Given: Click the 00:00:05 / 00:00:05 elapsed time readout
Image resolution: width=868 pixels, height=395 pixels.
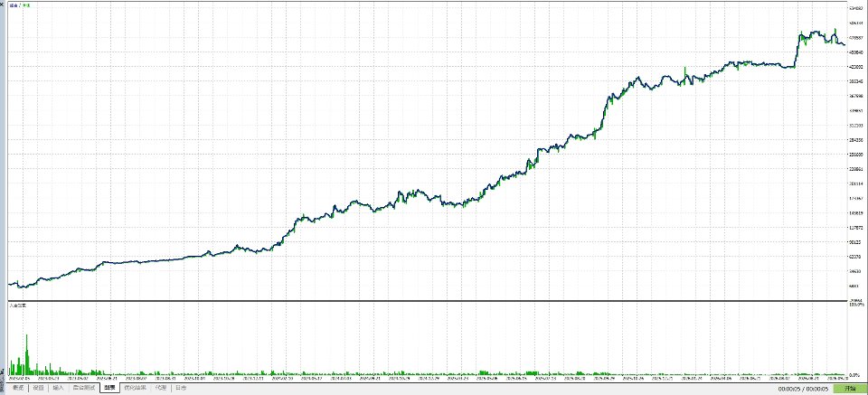Looking at the screenshot, I should (x=803, y=390).
